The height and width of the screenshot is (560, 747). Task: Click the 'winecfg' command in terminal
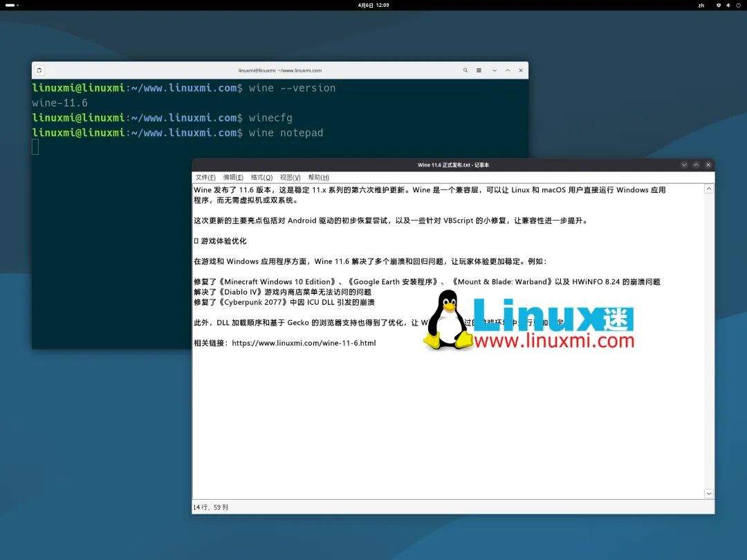pos(270,118)
